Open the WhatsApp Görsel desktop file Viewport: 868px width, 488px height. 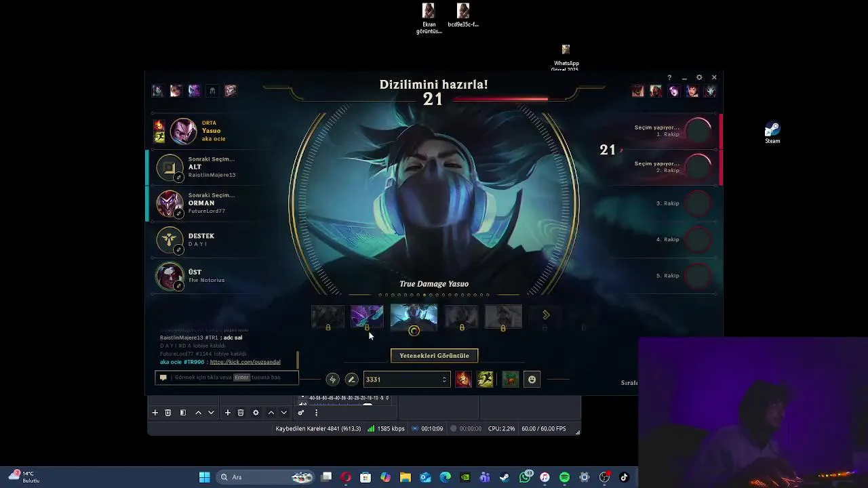click(x=566, y=58)
